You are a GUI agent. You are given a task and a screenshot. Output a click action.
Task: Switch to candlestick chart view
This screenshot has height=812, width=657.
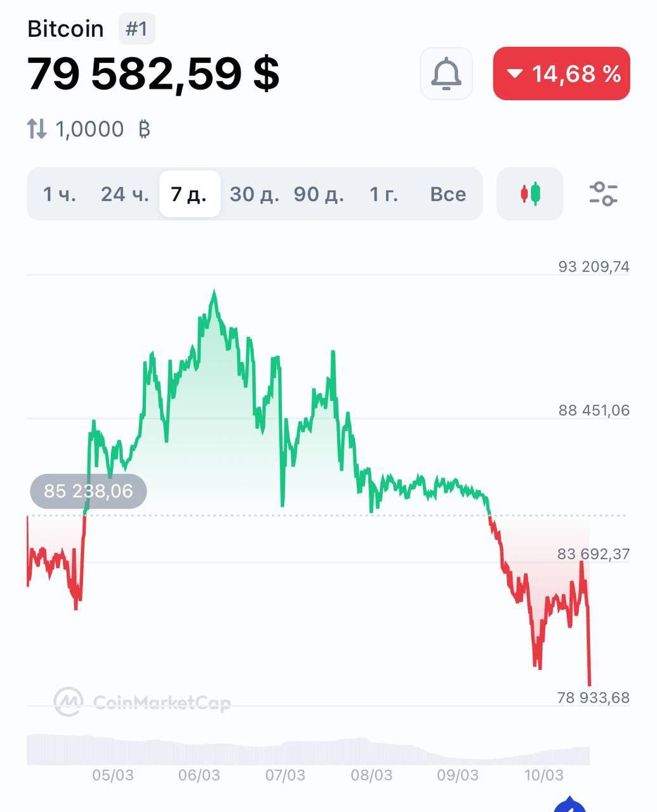click(530, 194)
